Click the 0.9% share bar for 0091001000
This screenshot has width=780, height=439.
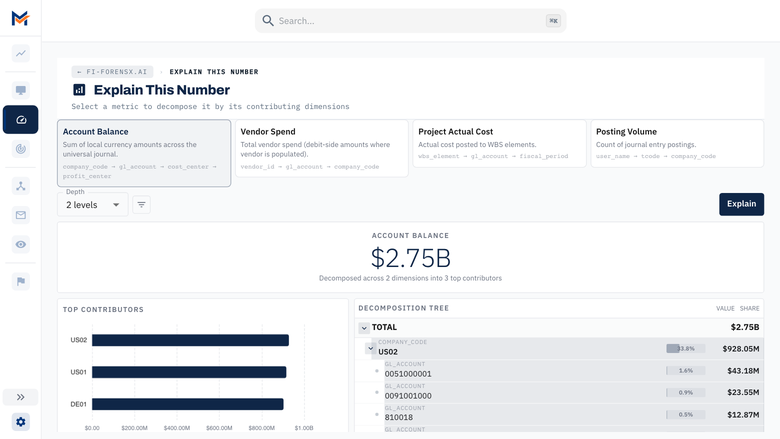tap(686, 392)
